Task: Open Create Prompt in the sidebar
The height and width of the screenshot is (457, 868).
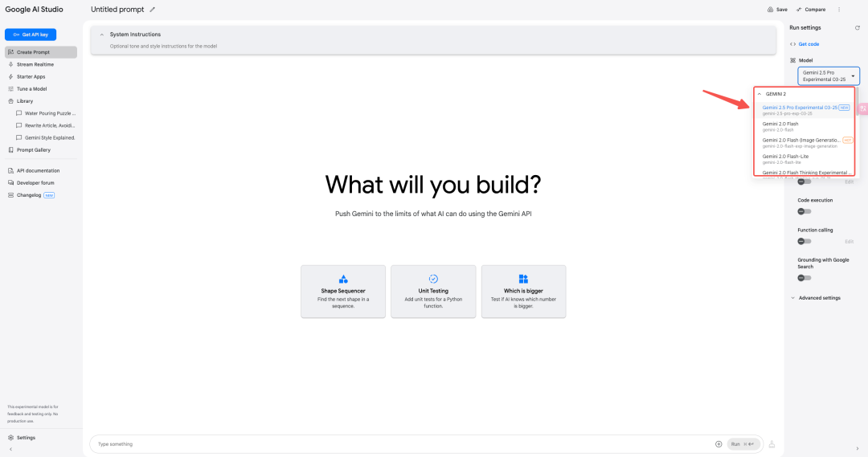Action: (x=41, y=52)
